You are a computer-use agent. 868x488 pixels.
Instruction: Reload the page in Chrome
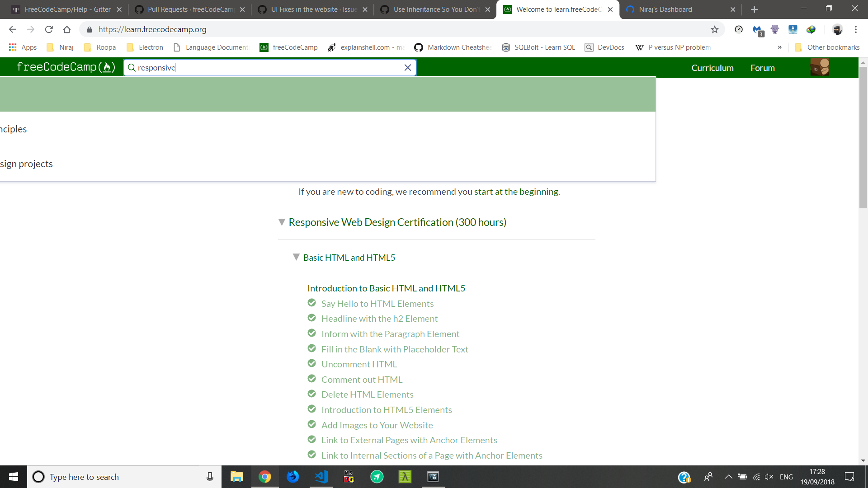(49, 29)
